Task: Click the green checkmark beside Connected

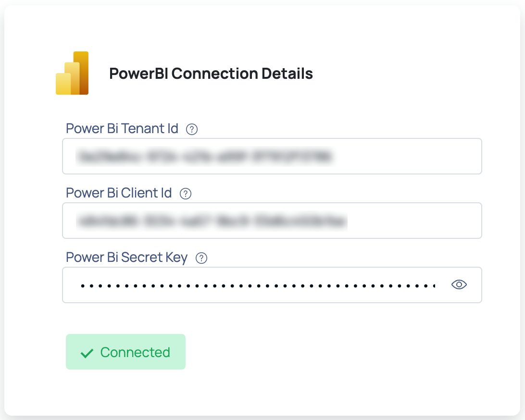Action: pos(87,353)
